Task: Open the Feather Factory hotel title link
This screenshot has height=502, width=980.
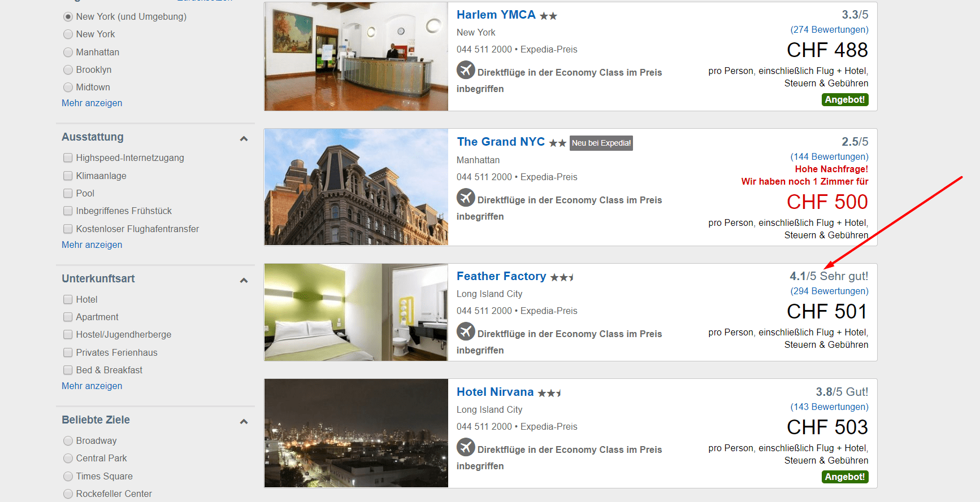Action: (501, 276)
